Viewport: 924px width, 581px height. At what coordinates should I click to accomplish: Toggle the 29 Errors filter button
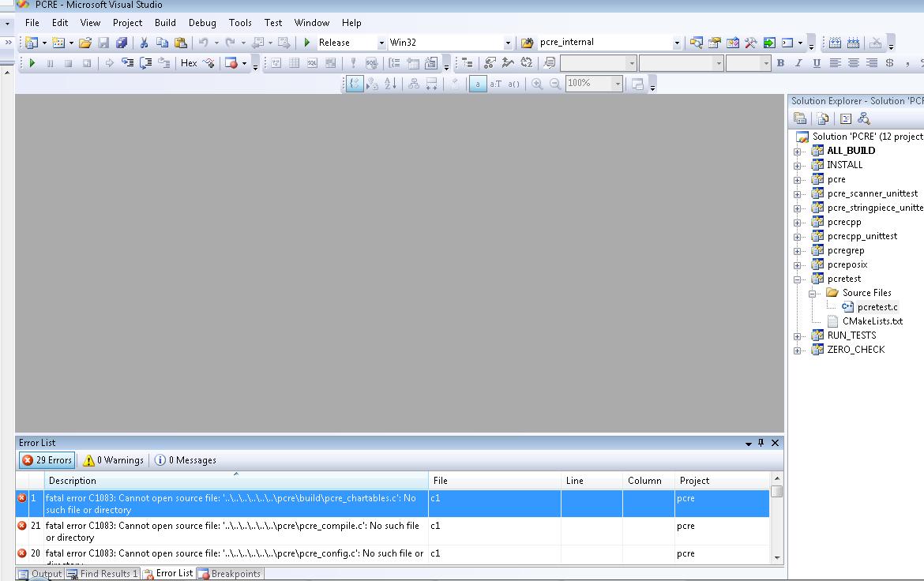click(47, 460)
